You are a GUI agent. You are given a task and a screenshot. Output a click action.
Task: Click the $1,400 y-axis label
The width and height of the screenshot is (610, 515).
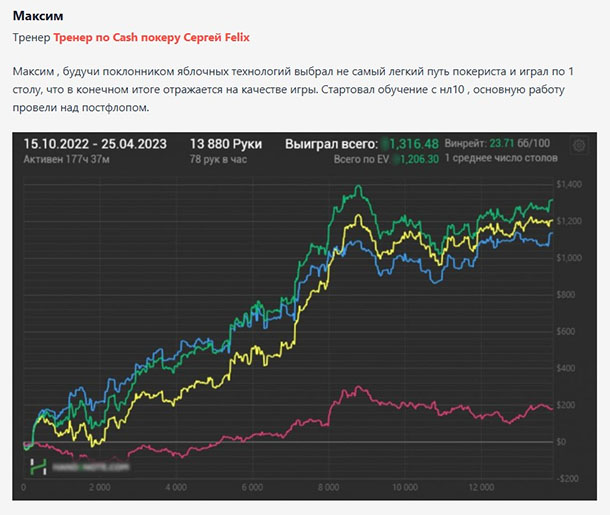tap(567, 185)
